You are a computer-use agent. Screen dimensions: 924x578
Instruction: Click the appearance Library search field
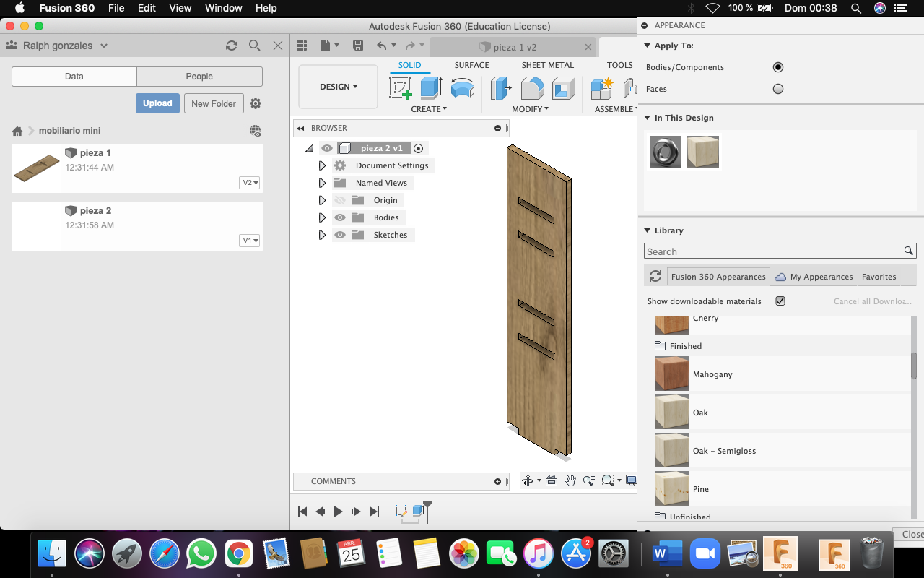point(780,251)
